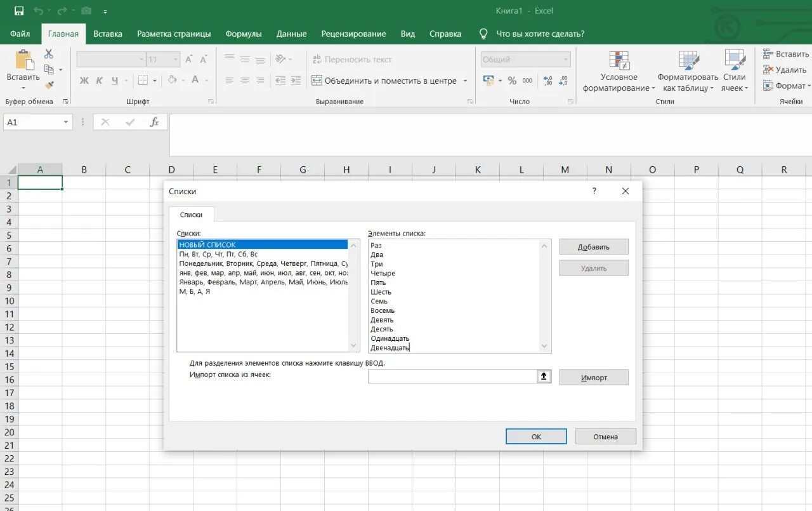Click the Добавить button in the dialog
This screenshot has height=511, width=812.
[594, 247]
